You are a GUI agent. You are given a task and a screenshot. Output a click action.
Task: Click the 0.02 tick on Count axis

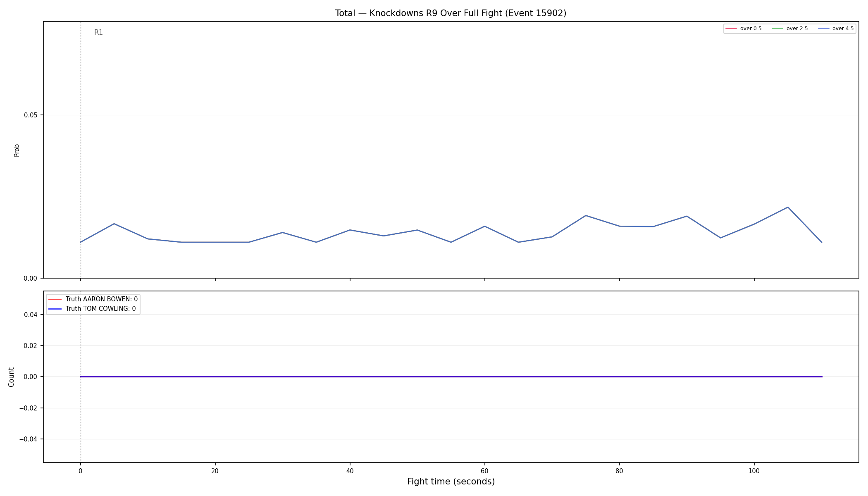point(31,346)
